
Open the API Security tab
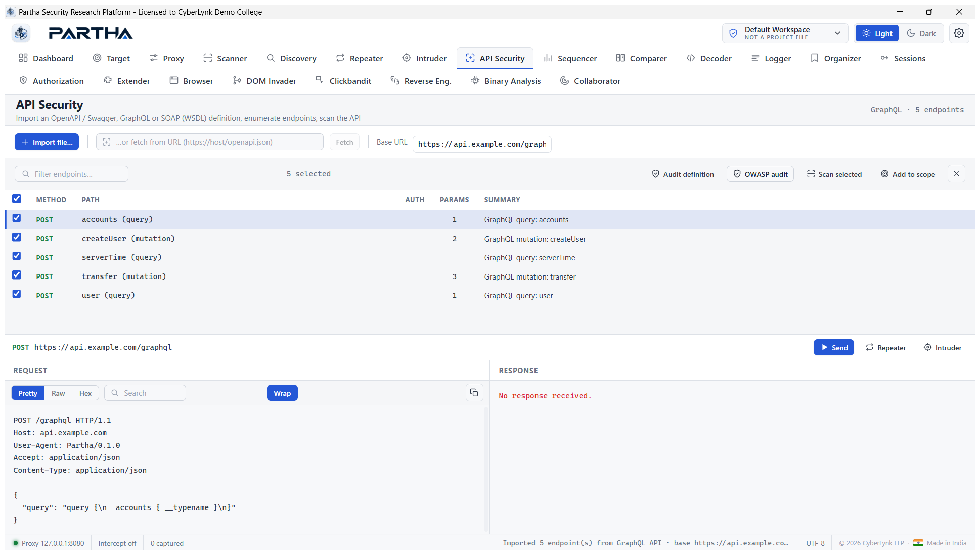495,58
